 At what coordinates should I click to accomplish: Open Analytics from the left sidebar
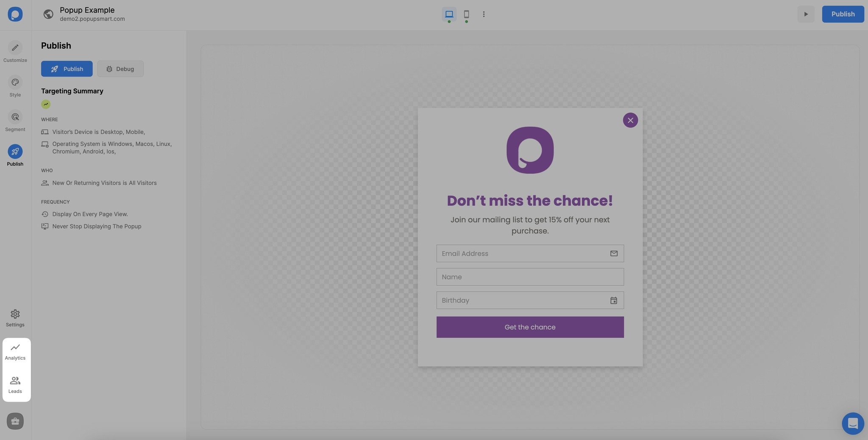pyautogui.click(x=15, y=352)
